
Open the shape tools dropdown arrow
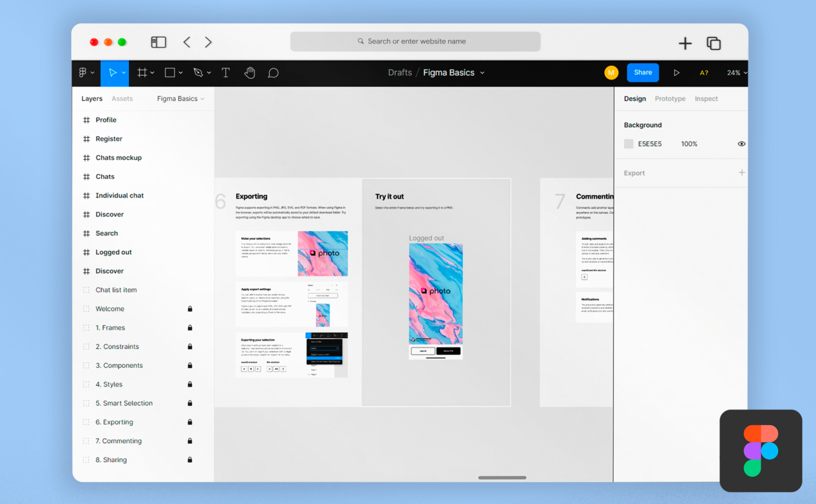coord(181,73)
